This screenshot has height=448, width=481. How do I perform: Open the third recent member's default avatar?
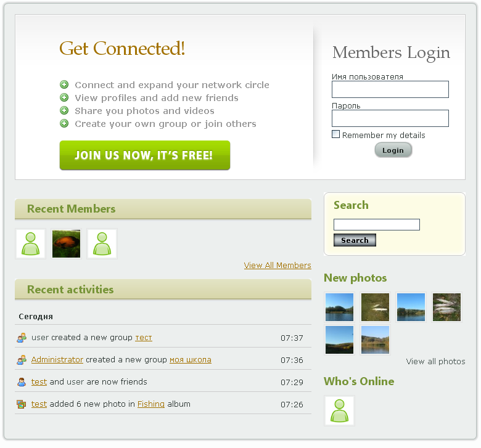[x=102, y=244]
